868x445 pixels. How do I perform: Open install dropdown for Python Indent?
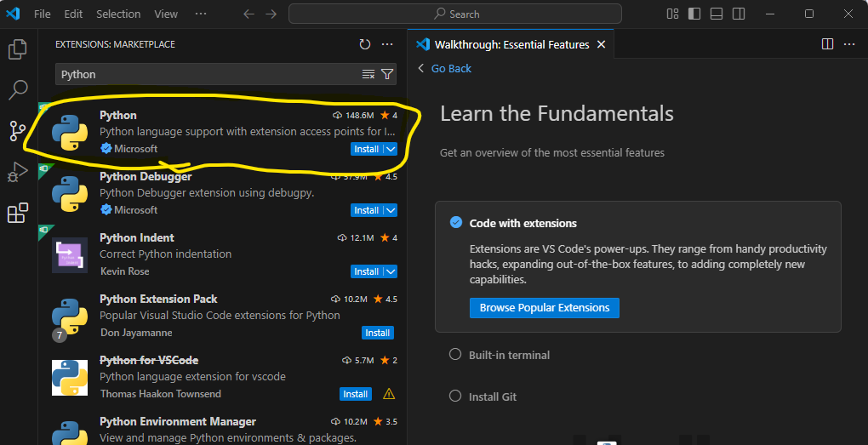391,271
